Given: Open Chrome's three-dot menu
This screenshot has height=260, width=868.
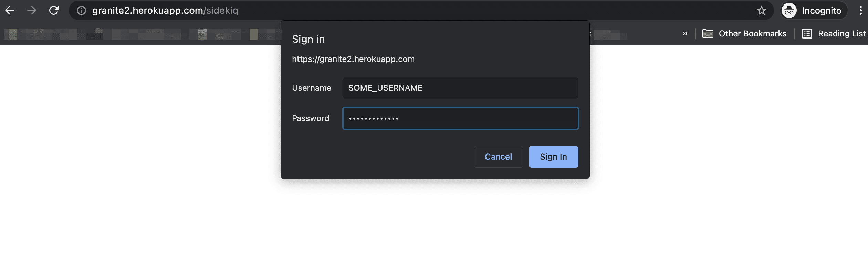Looking at the screenshot, I should point(860,11).
